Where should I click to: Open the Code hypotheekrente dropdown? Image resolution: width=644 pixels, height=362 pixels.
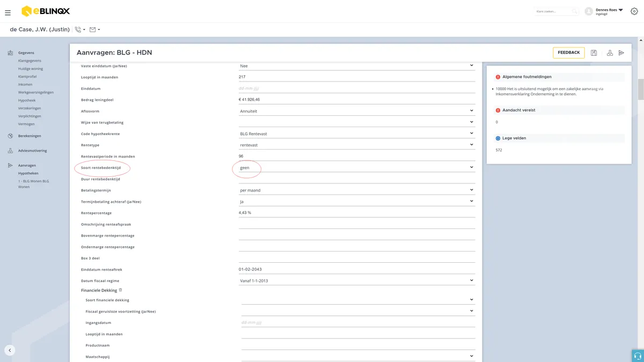coord(357,134)
